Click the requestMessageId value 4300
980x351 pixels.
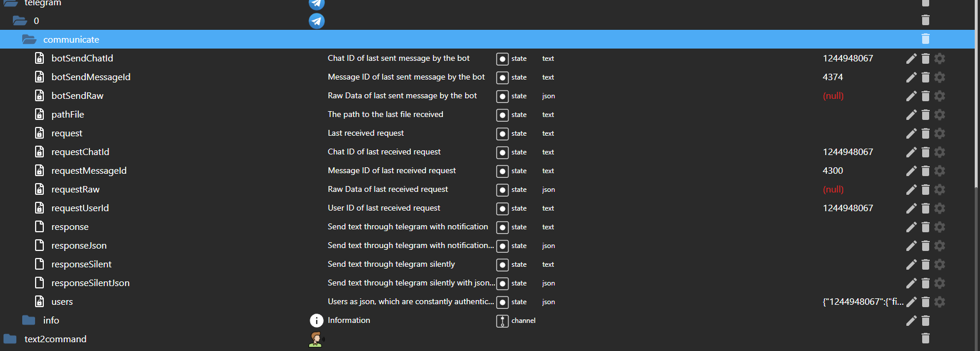coord(833,171)
